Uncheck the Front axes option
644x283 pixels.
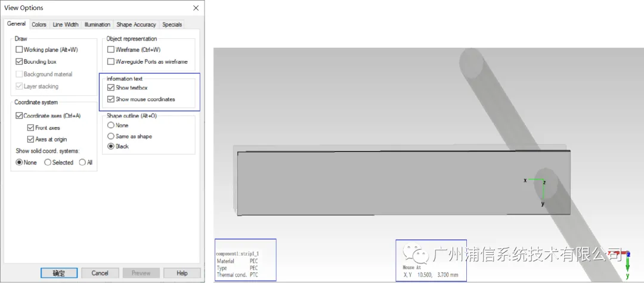click(30, 128)
